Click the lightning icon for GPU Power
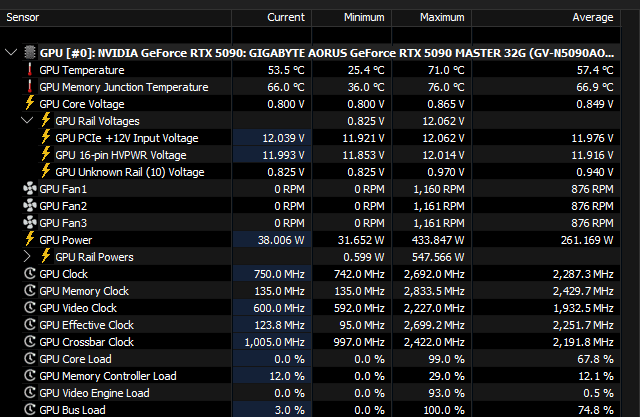The image size is (640, 417). click(29, 239)
